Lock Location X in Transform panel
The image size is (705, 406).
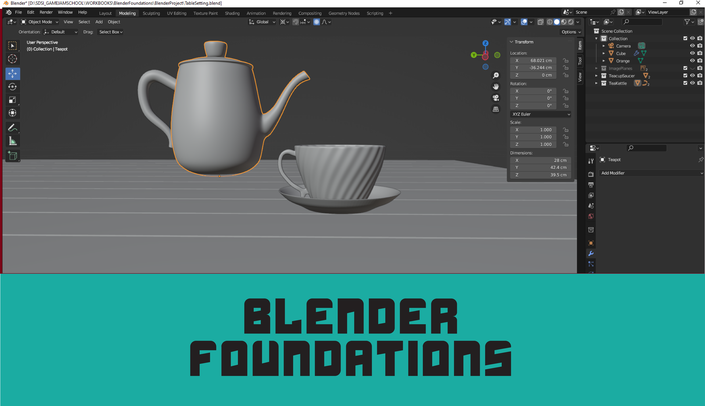coord(566,60)
